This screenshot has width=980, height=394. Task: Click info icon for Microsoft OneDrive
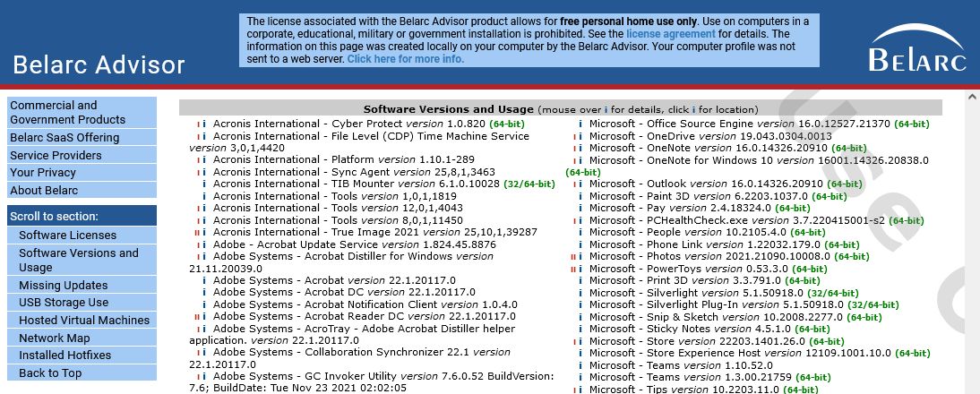pos(580,136)
